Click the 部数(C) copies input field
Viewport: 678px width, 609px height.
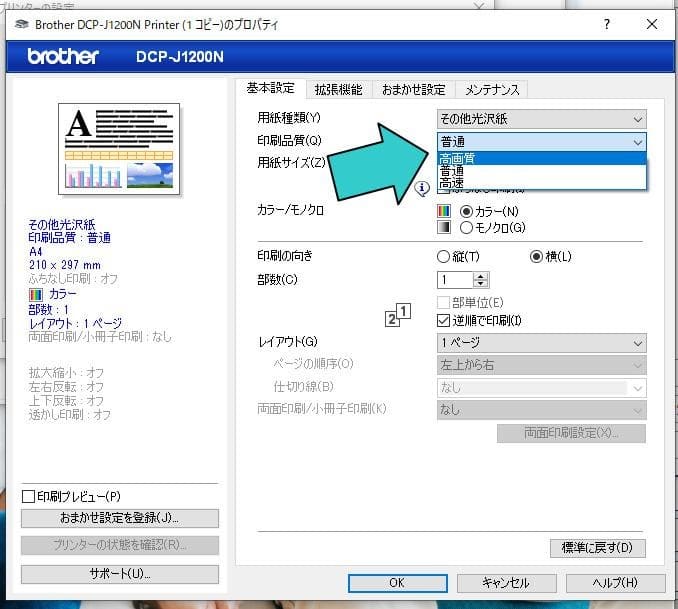tap(456, 280)
